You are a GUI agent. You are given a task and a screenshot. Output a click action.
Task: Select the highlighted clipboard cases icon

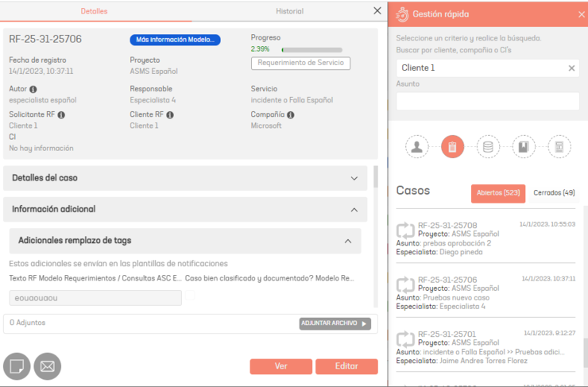pos(452,147)
